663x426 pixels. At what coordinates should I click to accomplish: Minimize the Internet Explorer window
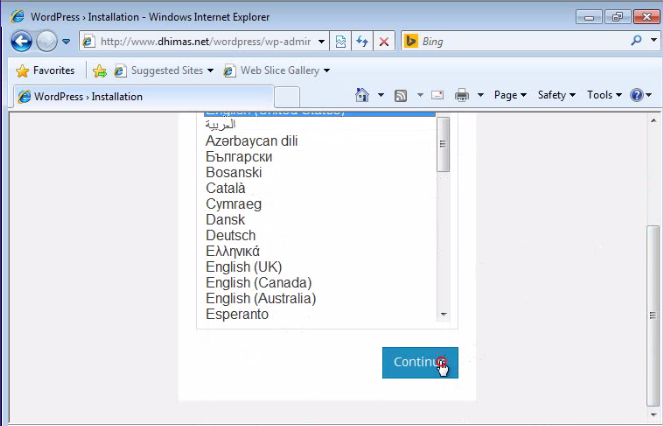pos(589,17)
